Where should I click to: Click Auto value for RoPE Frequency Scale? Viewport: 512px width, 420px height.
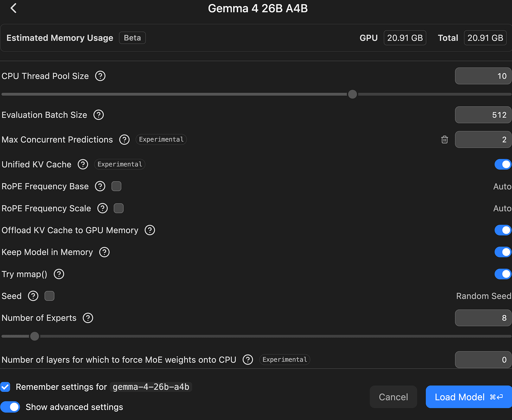[x=502, y=208]
